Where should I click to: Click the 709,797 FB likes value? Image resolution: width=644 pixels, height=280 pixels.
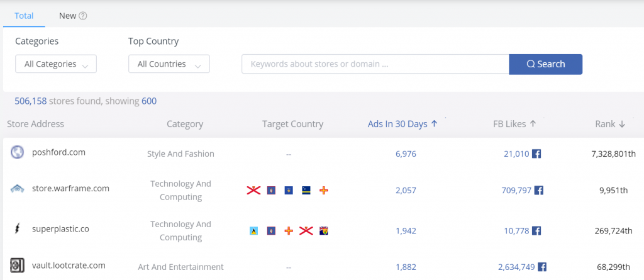pyautogui.click(x=516, y=191)
